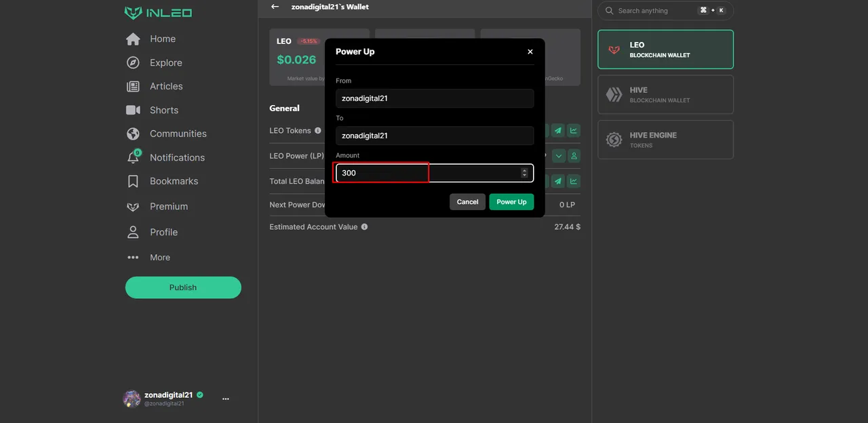Click the delegate person icon in LEO Power row
This screenshot has width=868, height=423.
point(574,156)
